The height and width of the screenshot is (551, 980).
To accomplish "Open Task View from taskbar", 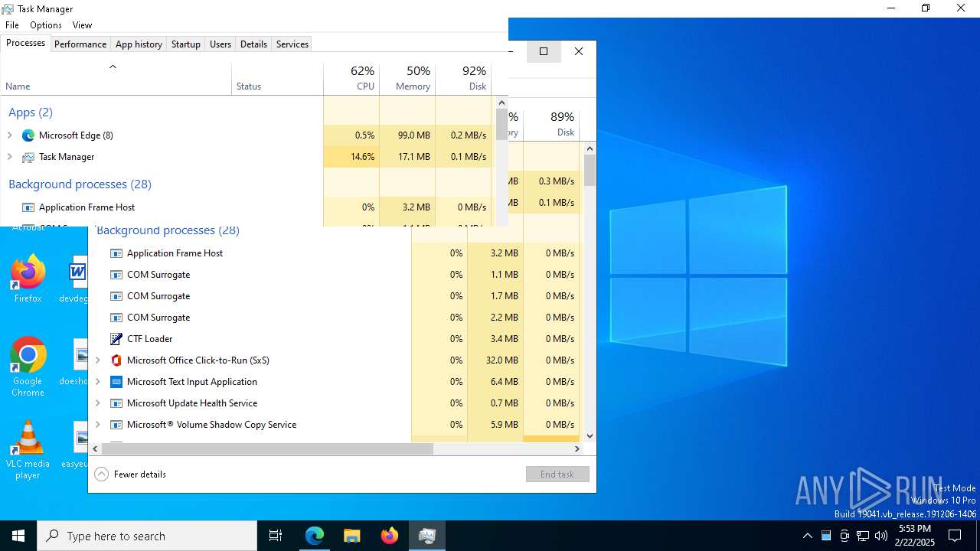I will click(x=276, y=536).
